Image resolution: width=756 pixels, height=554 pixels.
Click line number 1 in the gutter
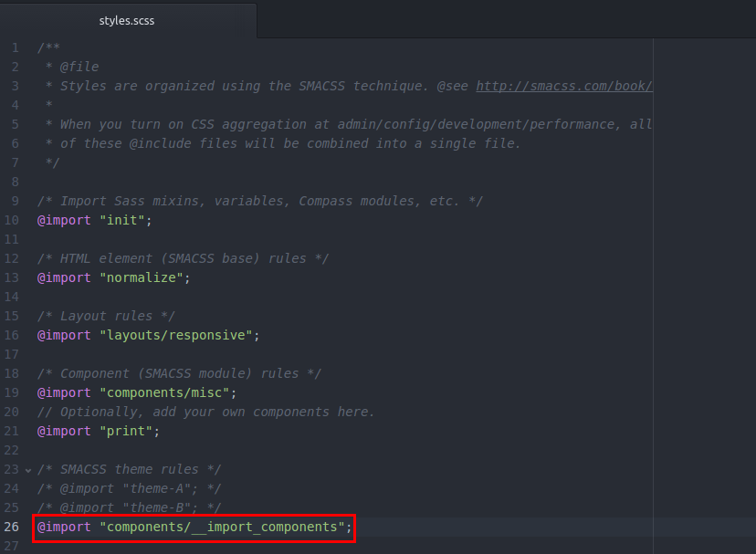(16, 47)
